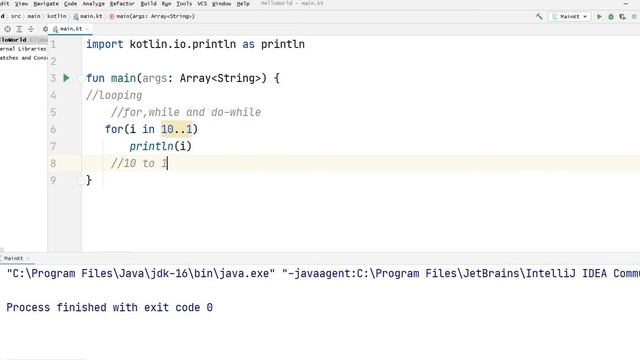Click the fold-end marker at closing brace

(81, 180)
